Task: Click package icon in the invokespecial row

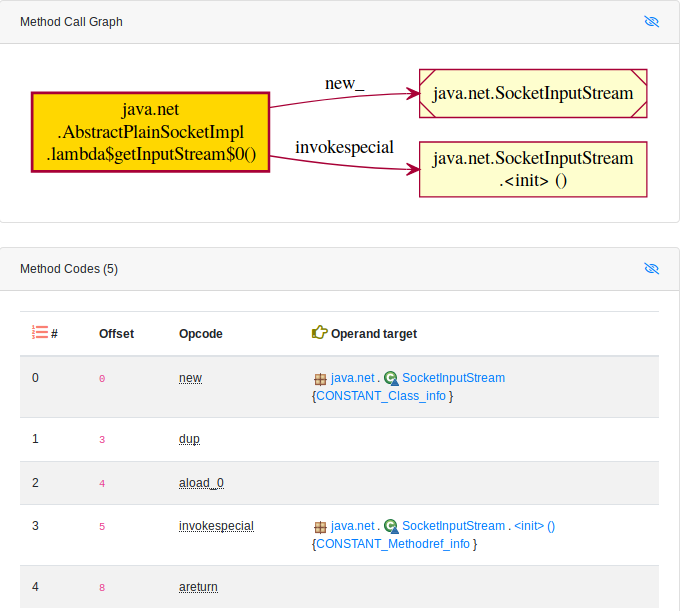Action: tap(320, 527)
